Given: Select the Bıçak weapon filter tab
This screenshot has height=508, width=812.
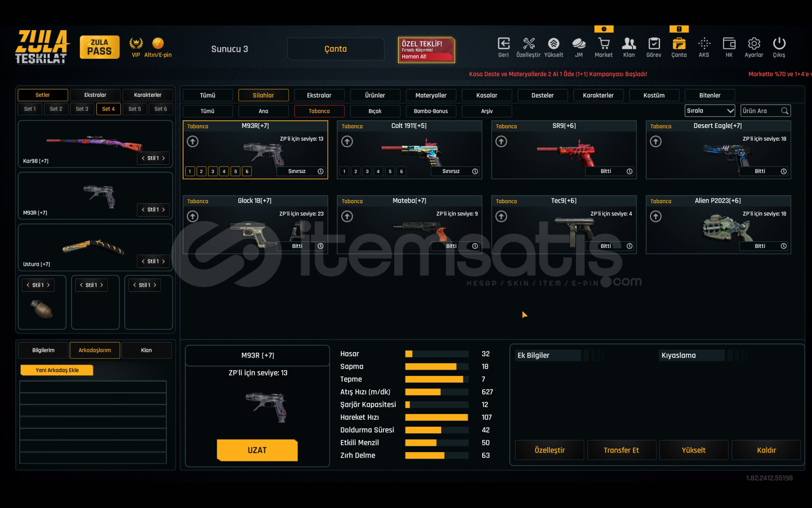Looking at the screenshot, I should pyautogui.click(x=375, y=111).
